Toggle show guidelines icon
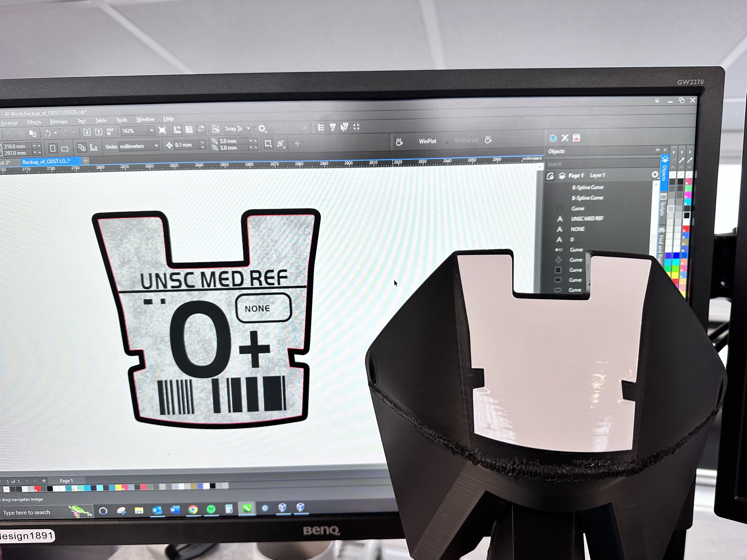This screenshot has width=747, height=560. [201, 129]
